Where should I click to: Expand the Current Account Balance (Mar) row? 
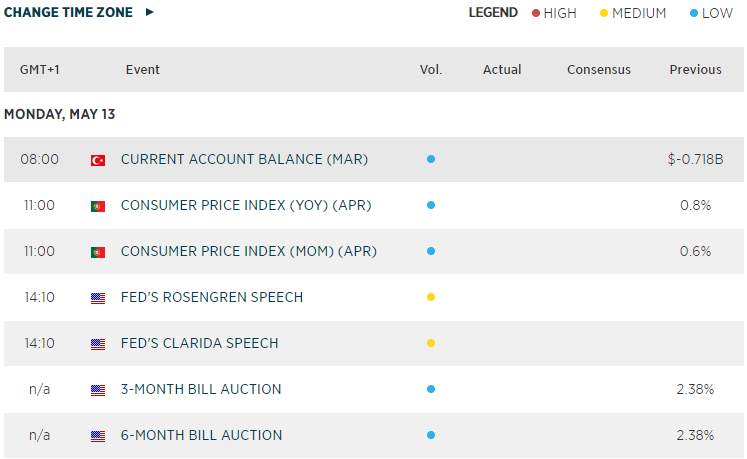(x=244, y=159)
